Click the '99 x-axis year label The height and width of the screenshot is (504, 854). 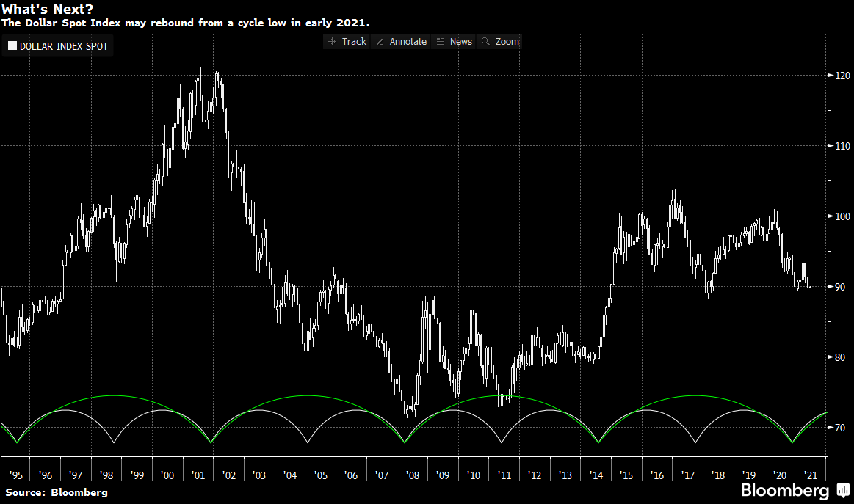click(137, 475)
